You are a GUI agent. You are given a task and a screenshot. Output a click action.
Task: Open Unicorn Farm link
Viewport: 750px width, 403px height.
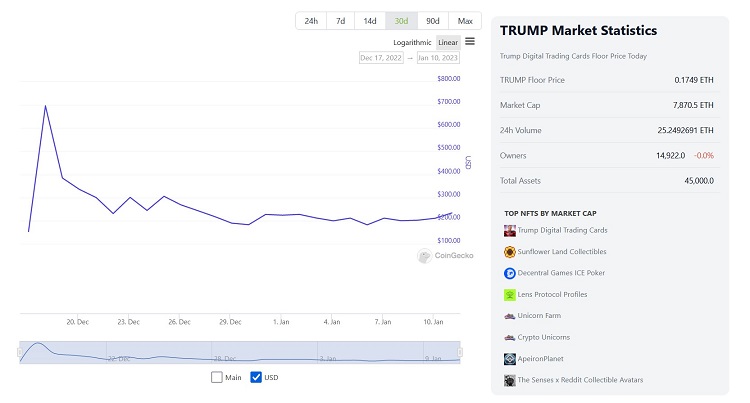(x=539, y=316)
